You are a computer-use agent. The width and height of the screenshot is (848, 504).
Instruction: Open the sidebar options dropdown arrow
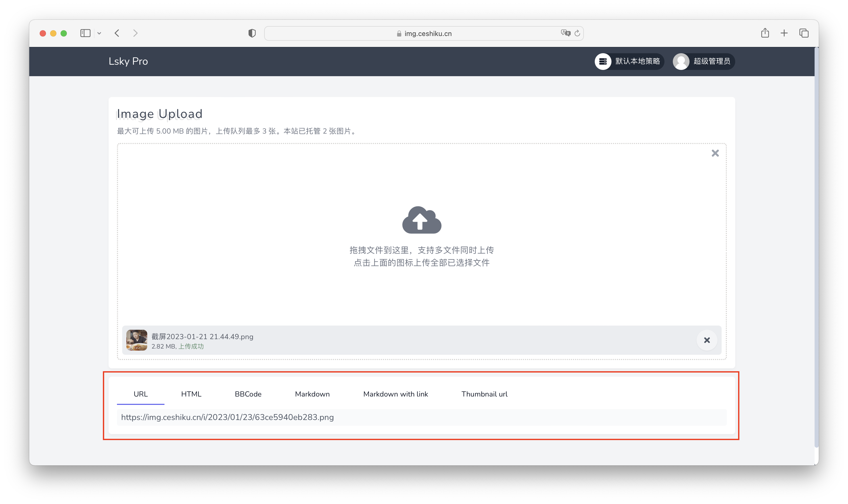click(x=99, y=33)
